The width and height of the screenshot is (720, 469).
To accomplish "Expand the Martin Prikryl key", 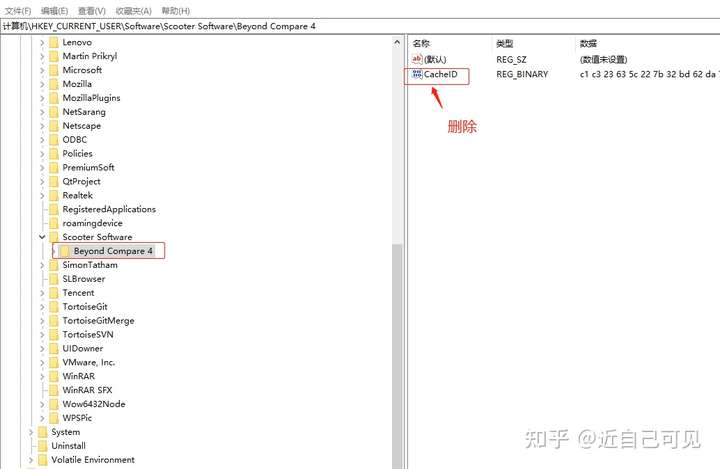I will pyautogui.click(x=42, y=57).
